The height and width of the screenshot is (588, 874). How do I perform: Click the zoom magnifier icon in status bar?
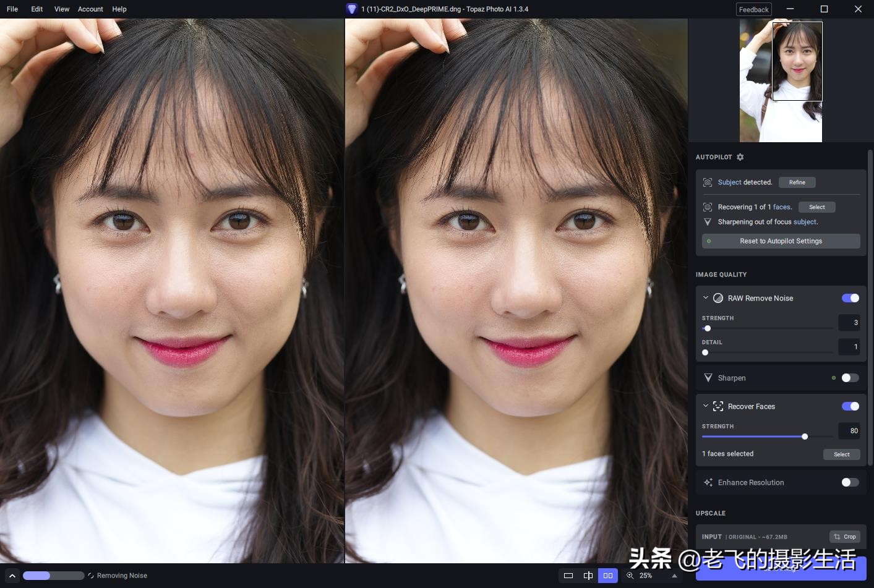[630, 576]
